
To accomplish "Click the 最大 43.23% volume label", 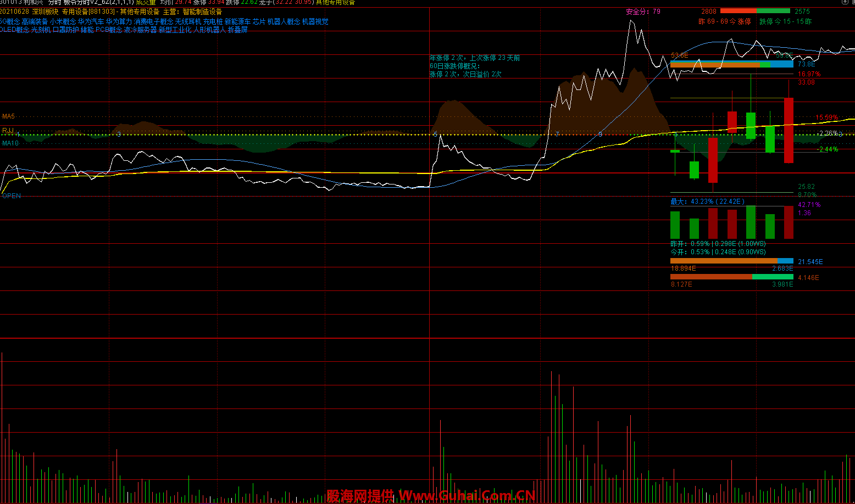I will tap(707, 201).
